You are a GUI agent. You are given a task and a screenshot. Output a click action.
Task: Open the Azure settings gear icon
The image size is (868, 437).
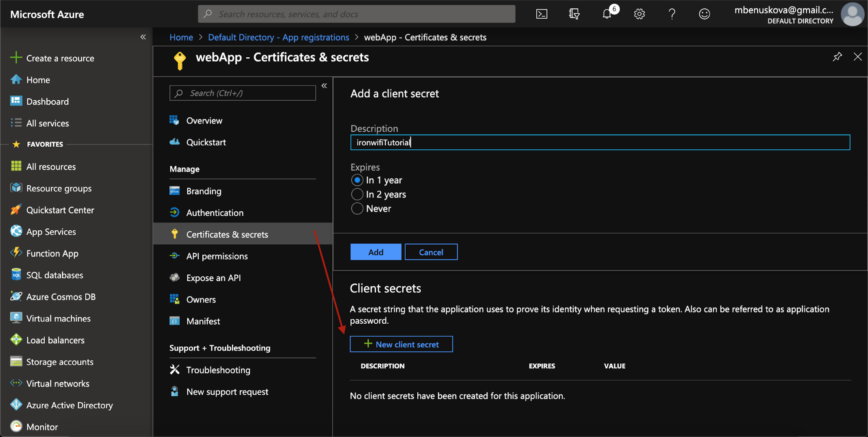pos(639,13)
